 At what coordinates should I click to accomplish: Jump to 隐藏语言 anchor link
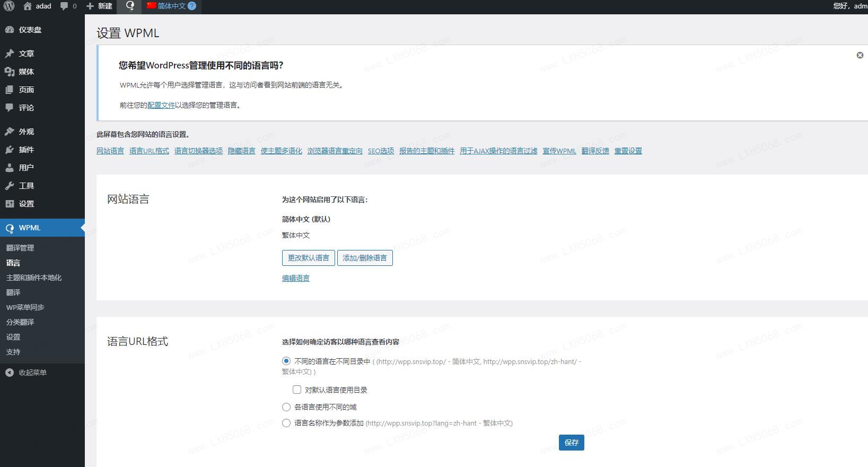tap(242, 151)
